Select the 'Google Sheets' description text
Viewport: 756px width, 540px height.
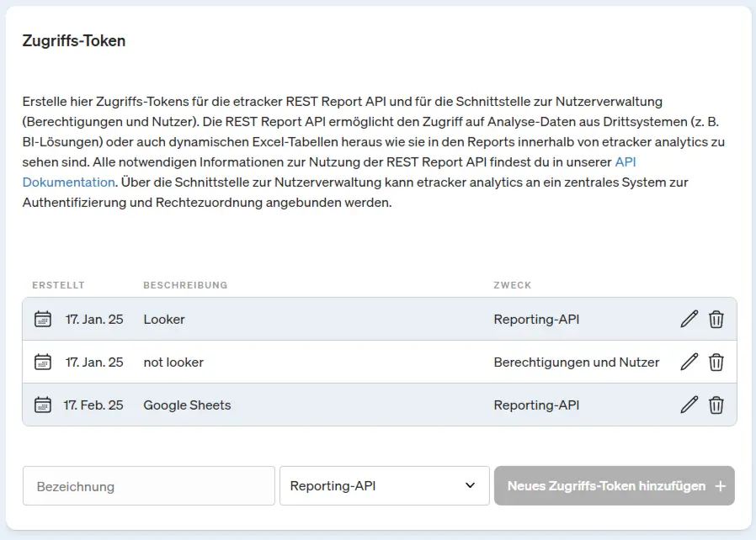point(187,405)
